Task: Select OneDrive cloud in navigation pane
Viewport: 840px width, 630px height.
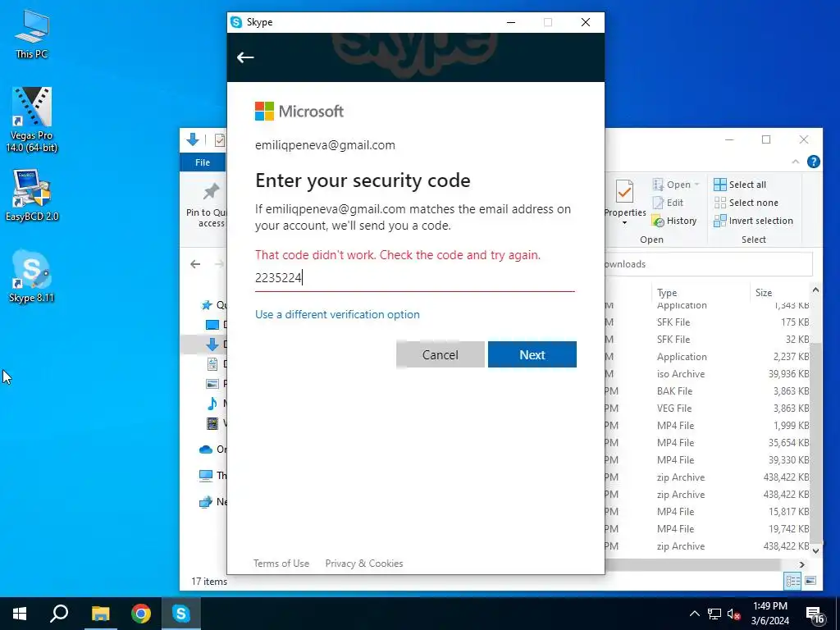Action: (x=206, y=450)
